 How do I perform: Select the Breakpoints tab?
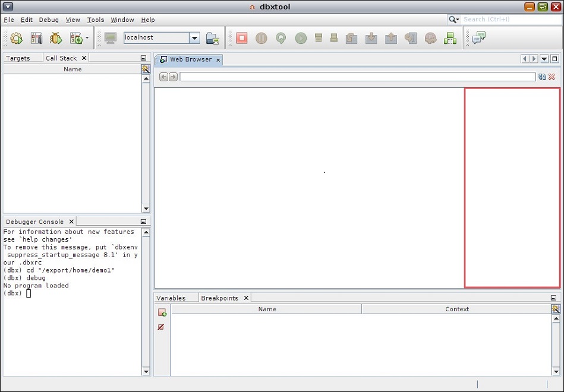(220, 298)
